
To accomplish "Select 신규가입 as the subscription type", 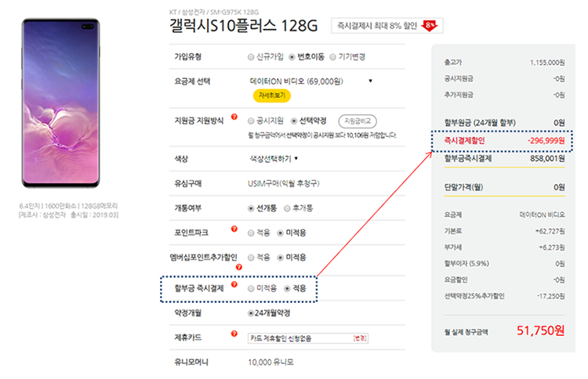I will coord(251,57).
